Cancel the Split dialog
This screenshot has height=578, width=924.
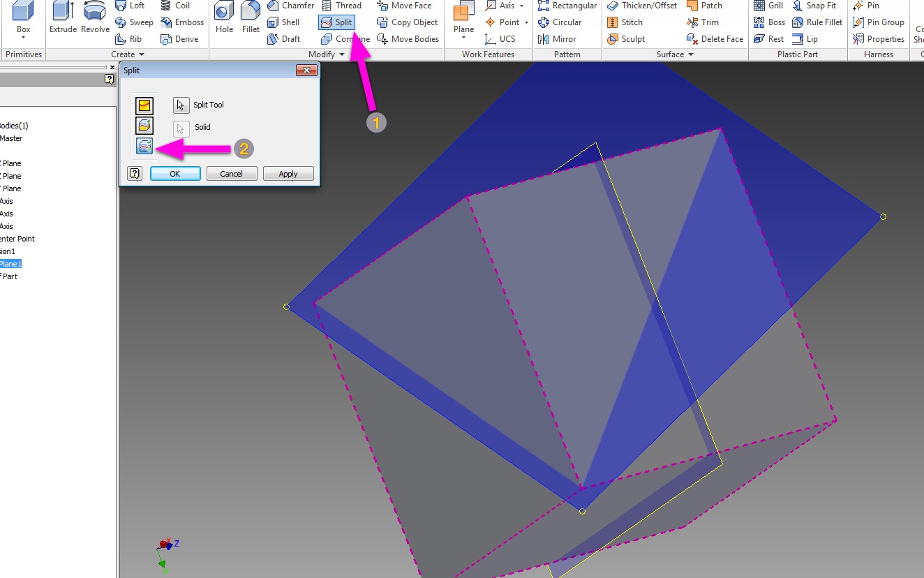232,174
